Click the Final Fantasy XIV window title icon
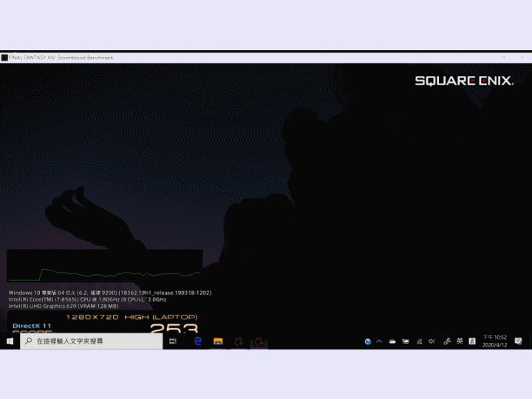 pyautogui.click(x=4, y=58)
